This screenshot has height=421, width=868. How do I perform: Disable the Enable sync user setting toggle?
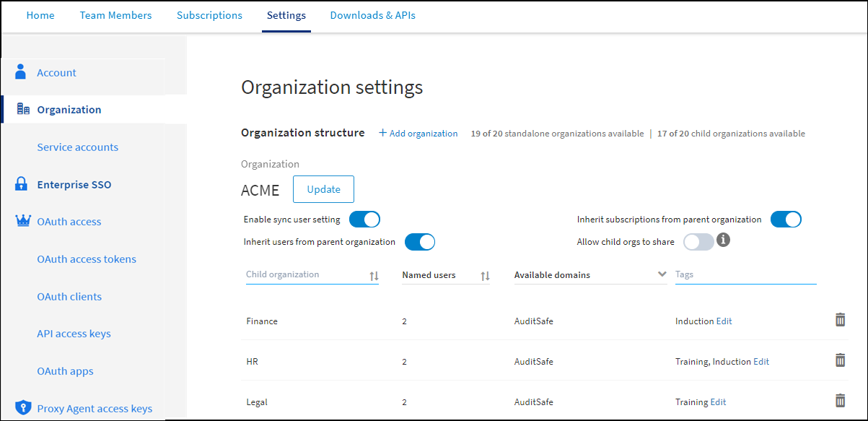(x=364, y=220)
